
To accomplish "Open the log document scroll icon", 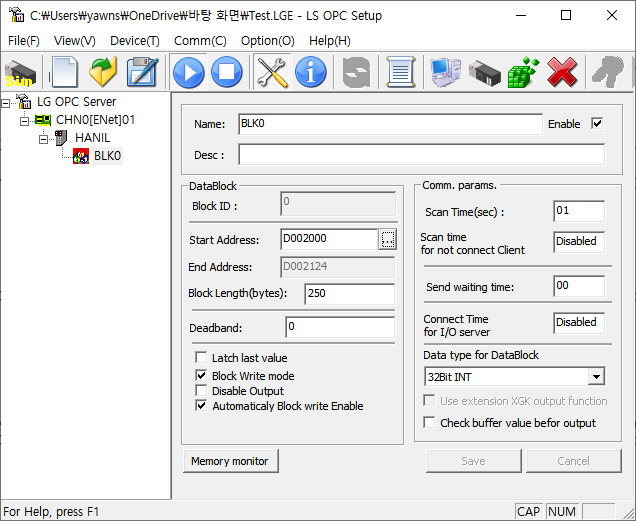I will tap(401, 73).
